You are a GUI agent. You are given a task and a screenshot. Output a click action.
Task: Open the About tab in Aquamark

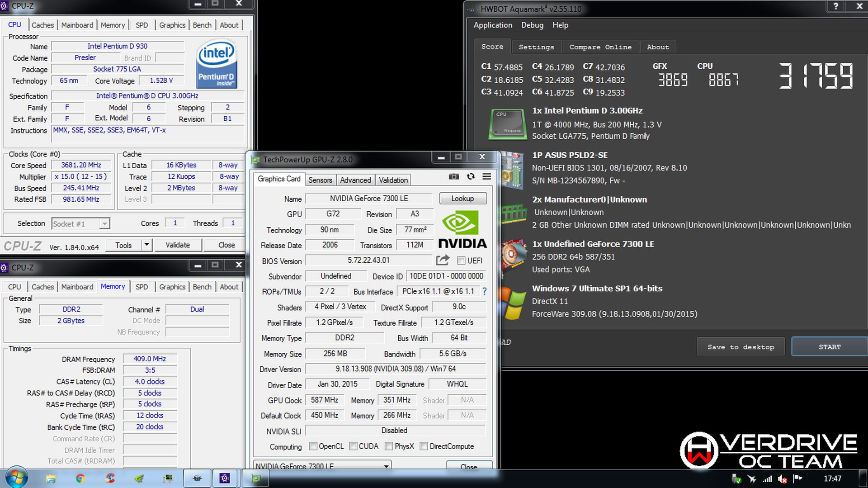[657, 47]
